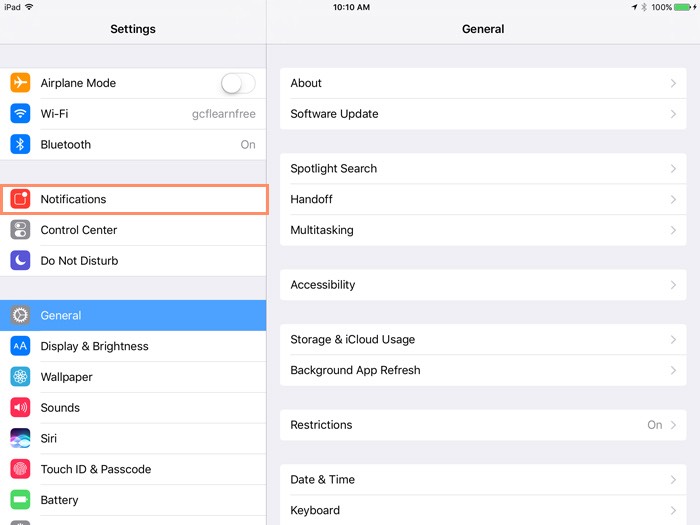Tap the Bluetooth icon in sidebar
The width and height of the screenshot is (700, 525).
20,145
